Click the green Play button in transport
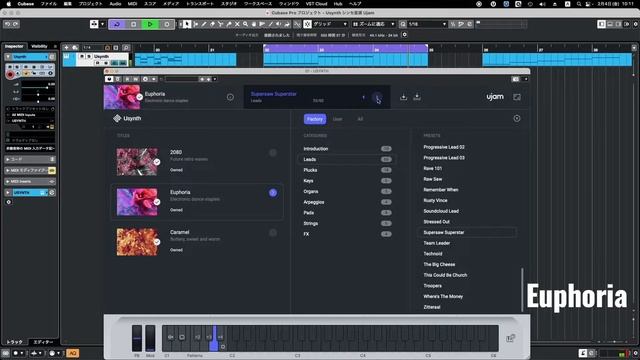 [150, 24]
